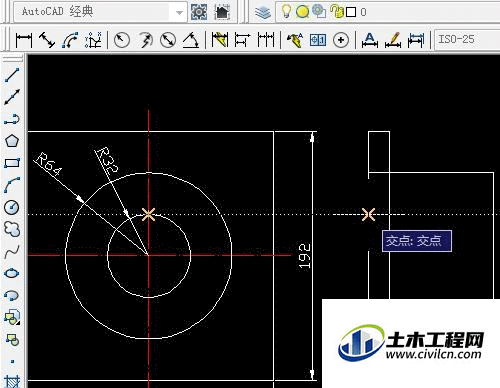Click the layer 0 color swatch
Image resolution: width=500 pixels, height=388 pixels.
pos(351,12)
